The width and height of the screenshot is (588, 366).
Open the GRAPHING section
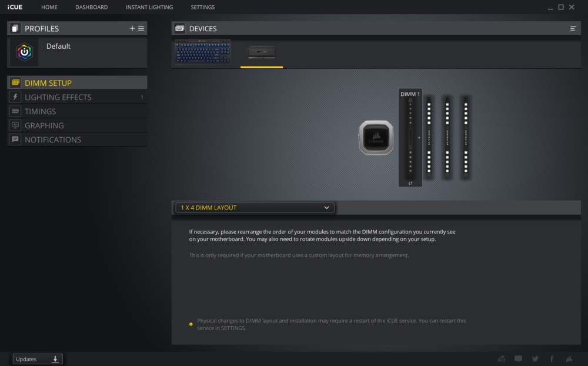point(77,125)
